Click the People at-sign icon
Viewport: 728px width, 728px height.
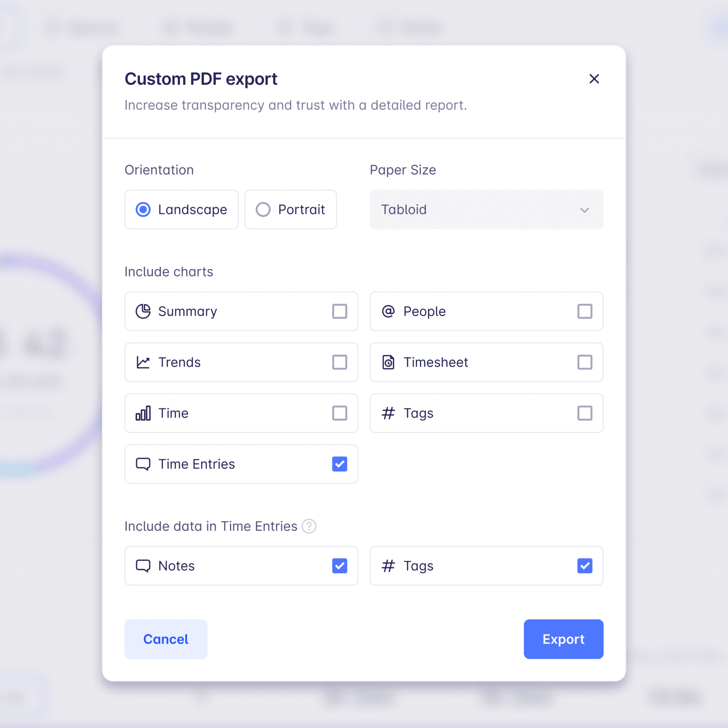388,311
